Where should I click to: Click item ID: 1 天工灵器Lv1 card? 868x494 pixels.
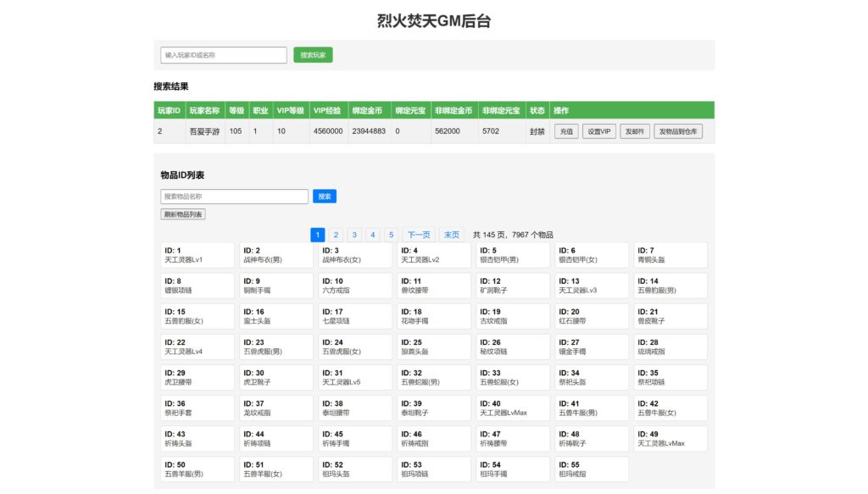click(x=197, y=254)
